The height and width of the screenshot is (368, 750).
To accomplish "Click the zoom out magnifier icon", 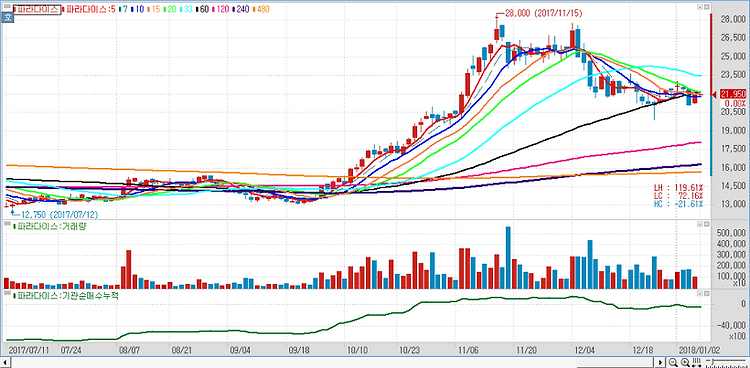I will point(673,362).
